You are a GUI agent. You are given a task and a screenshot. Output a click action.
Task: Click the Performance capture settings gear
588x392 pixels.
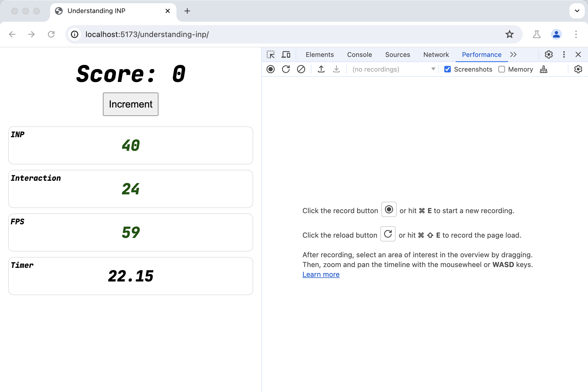[578, 69]
